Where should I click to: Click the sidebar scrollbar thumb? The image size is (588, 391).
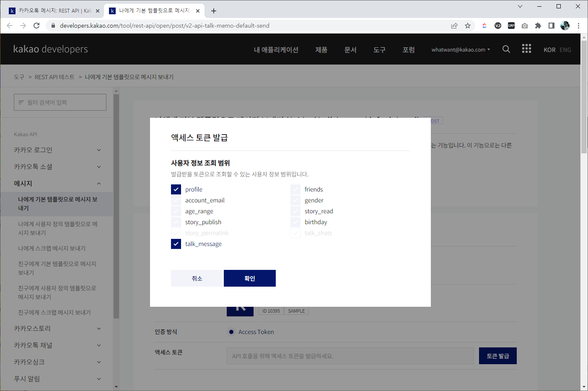coord(116,206)
